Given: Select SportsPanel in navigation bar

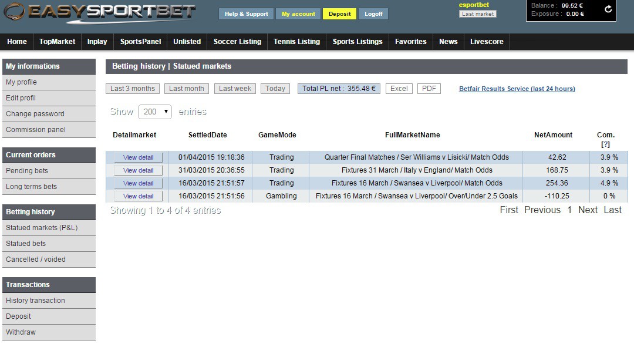Looking at the screenshot, I should 140,42.
